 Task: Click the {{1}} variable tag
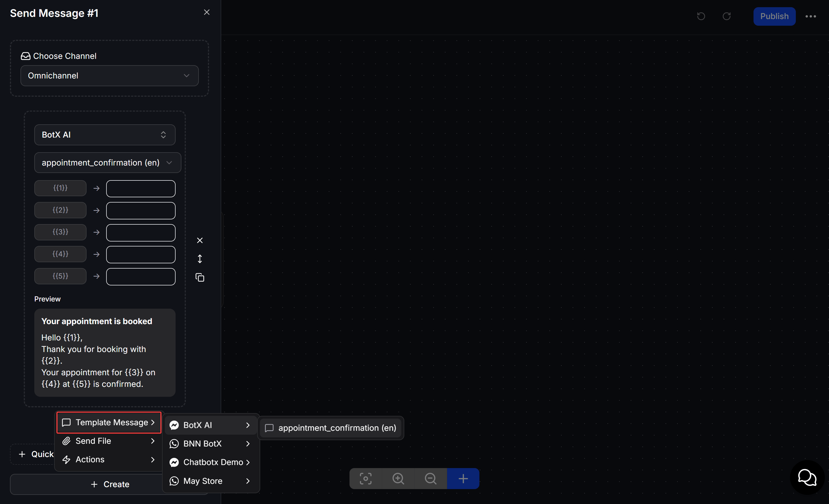point(60,188)
